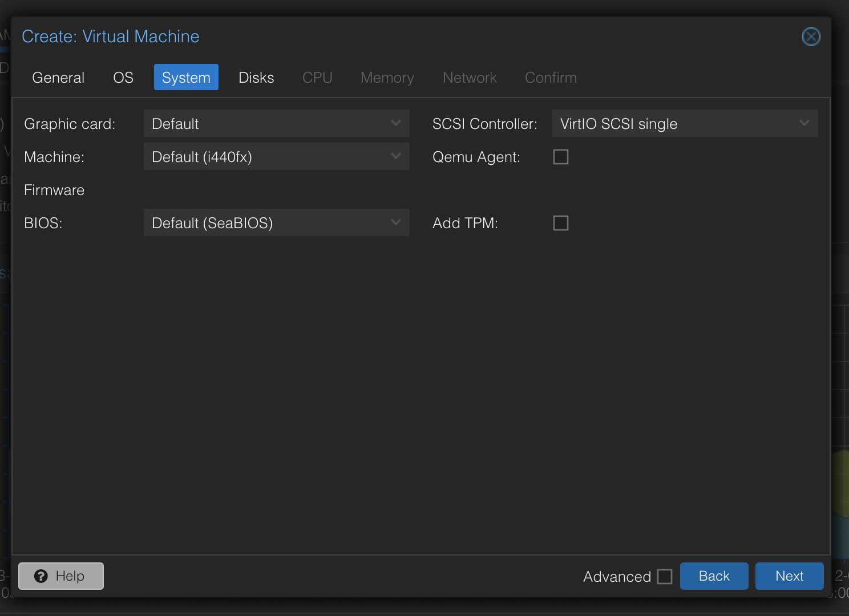This screenshot has width=849, height=616.
Task: Click the BIOS label
Action: (x=43, y=223)
